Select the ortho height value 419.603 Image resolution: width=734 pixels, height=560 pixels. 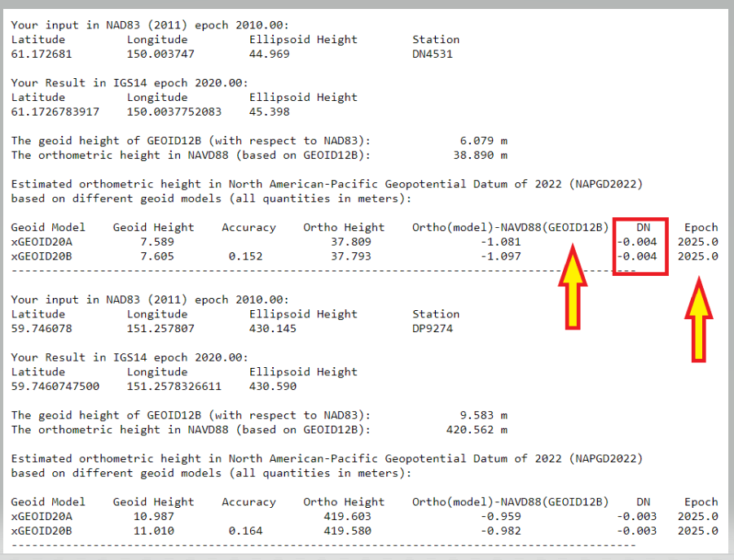[348, 516]
